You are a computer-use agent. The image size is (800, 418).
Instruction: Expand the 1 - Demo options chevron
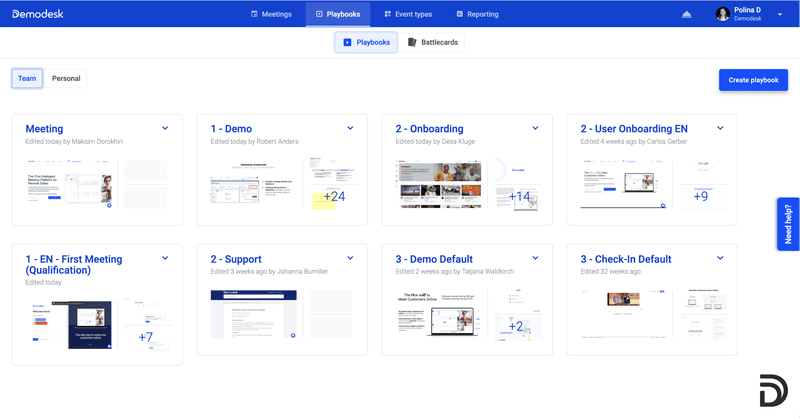tap(350, 128)
